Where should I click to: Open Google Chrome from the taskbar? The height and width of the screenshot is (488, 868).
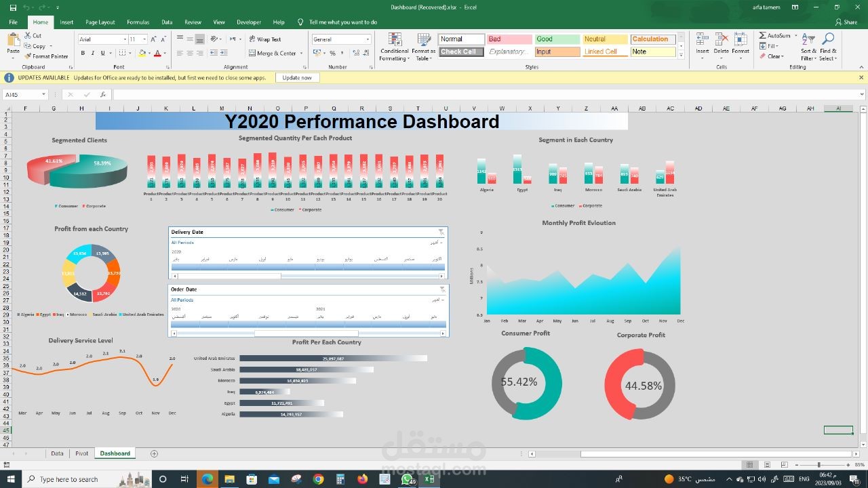coord(318,479)
